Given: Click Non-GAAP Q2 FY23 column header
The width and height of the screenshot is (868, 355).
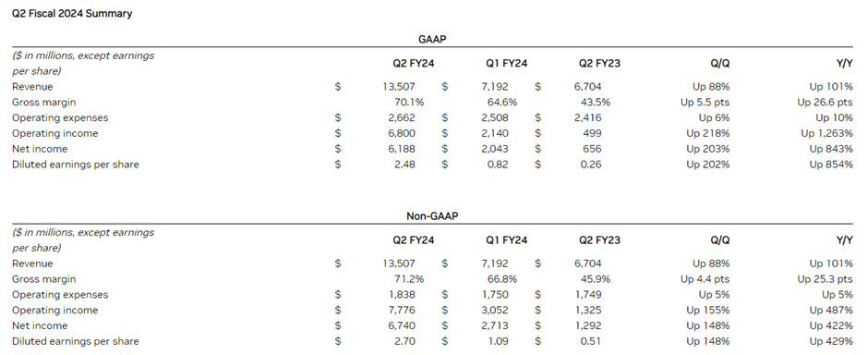Looking at the screenshot, I should click(599, 240).
